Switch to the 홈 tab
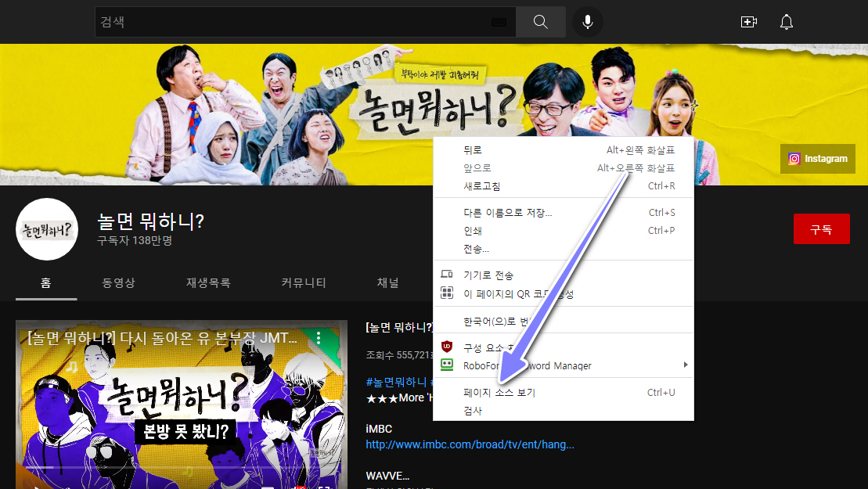The image size is (868, 489). pos(46,282)
